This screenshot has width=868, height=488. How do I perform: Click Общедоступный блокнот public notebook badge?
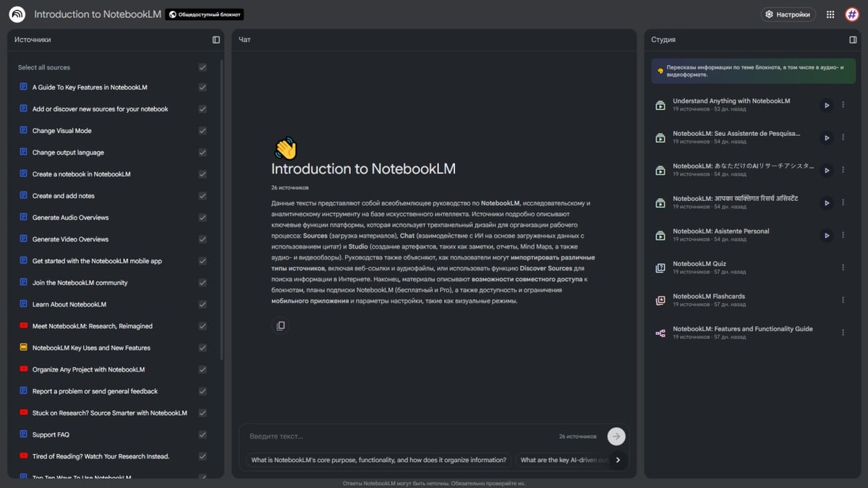[204, 14]
